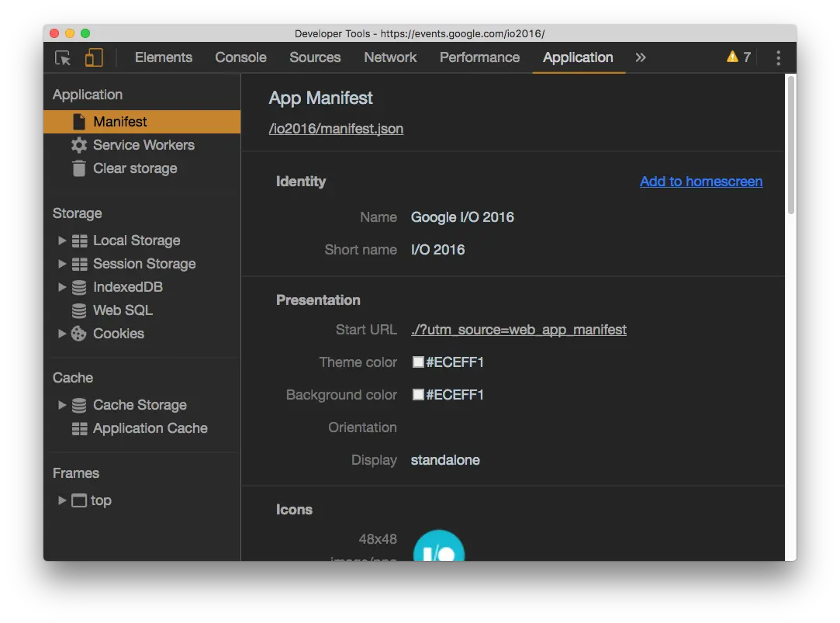Image resolution: width=840 pixels, height=623 pixels.
Task: Click the Service Workers gear icon
Action: [x=79, y=145]
